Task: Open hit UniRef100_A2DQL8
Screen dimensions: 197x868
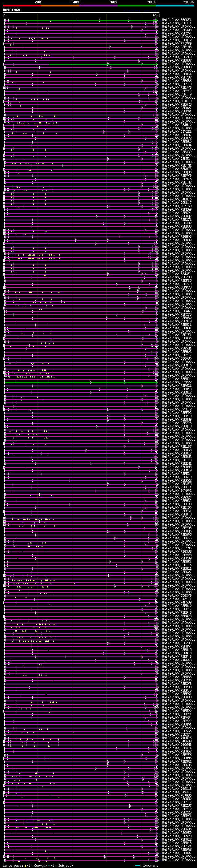Action: point(176,426)
